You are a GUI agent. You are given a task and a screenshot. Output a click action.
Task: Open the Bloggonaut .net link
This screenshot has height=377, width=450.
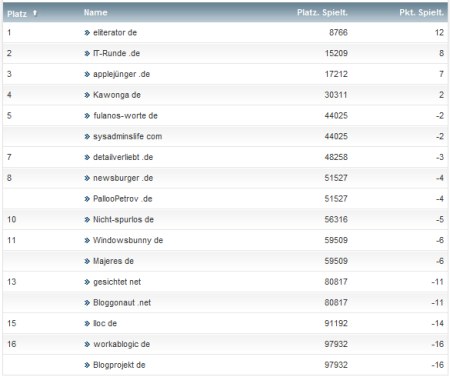pos(122,303)
